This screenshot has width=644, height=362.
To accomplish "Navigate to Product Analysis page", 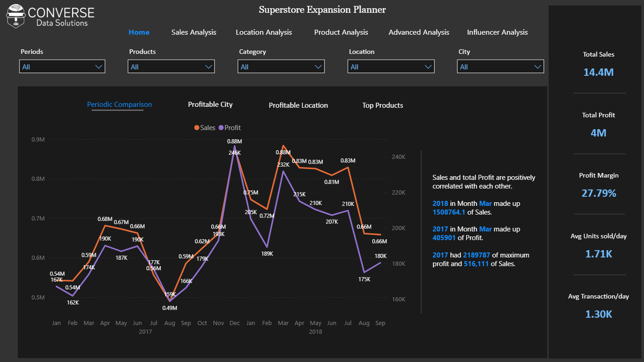I will [341, 32].
